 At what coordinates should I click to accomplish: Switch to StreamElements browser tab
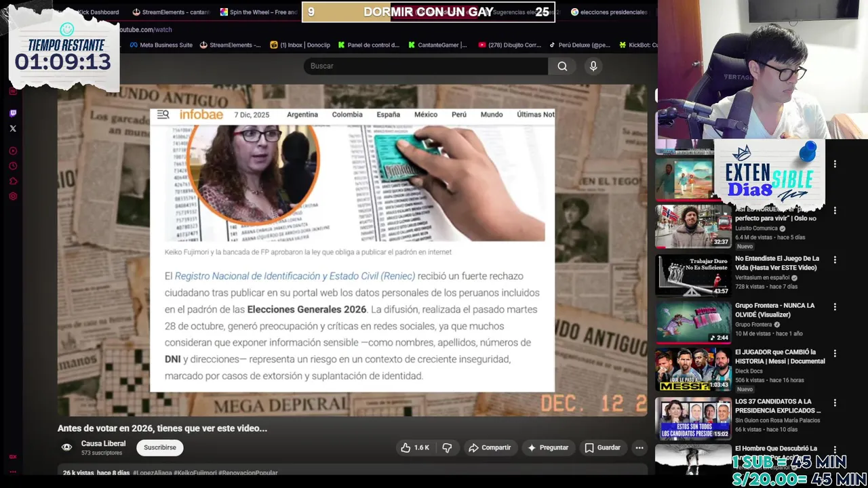(171, 12)
